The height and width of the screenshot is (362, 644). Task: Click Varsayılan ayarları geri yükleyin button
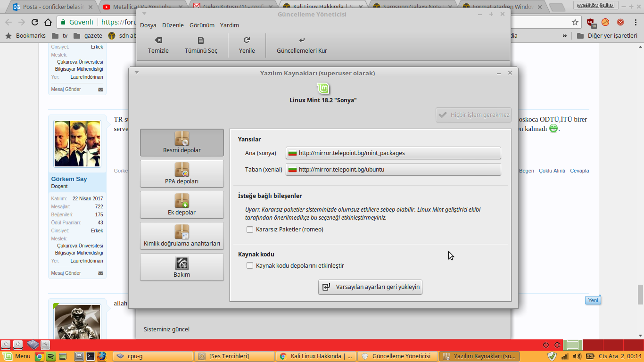click(x=370, y=287)
